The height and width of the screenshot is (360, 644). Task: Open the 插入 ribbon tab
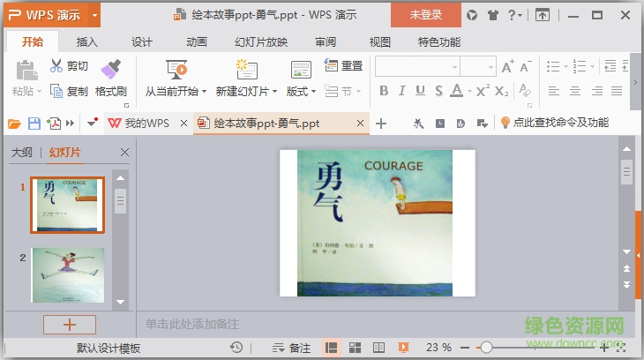[x=87, y=42]
